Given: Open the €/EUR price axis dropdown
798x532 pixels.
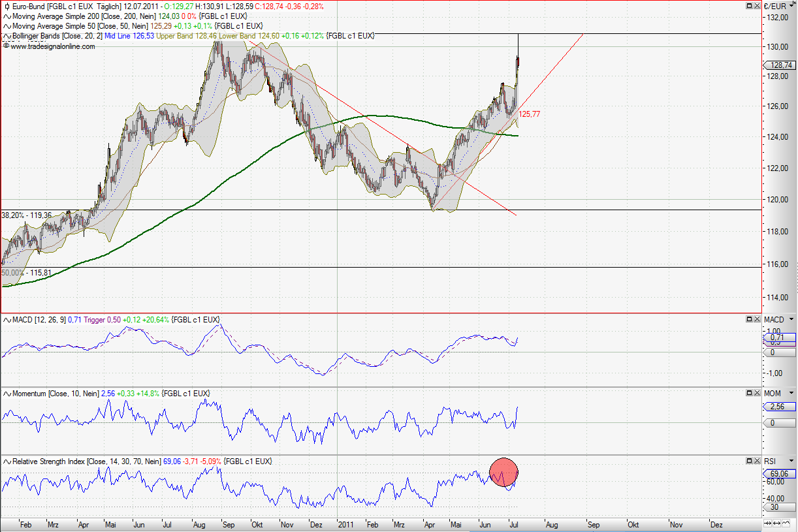Looking at the screenshot, I should coord(791,5).
